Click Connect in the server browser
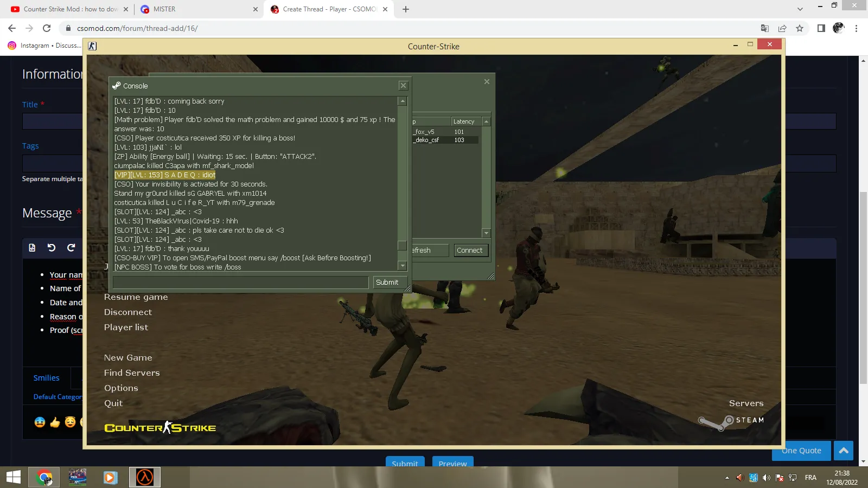868x488 pixels. [470, 251]
